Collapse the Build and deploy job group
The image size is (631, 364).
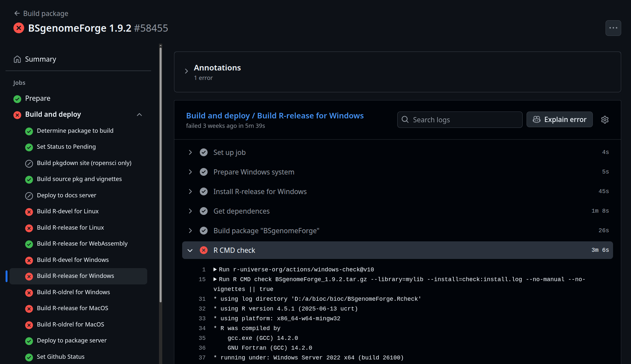click(x=139, y=114)
